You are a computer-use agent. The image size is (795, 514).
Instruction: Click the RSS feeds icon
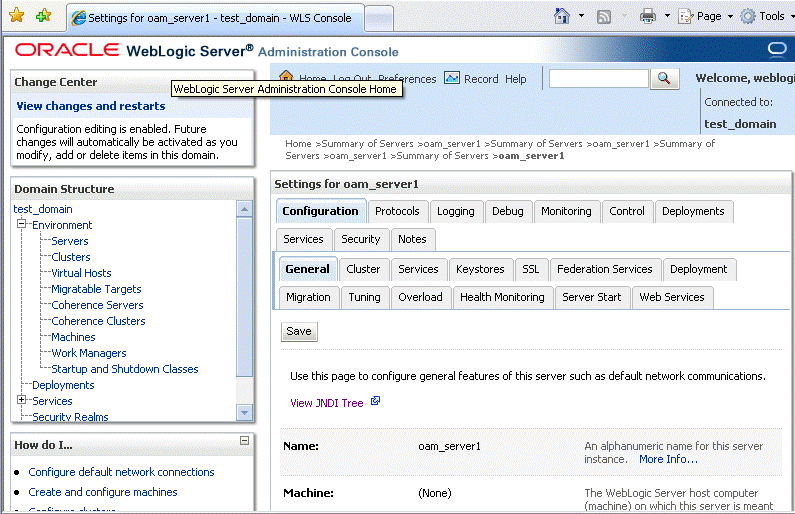tap(604, 17)
